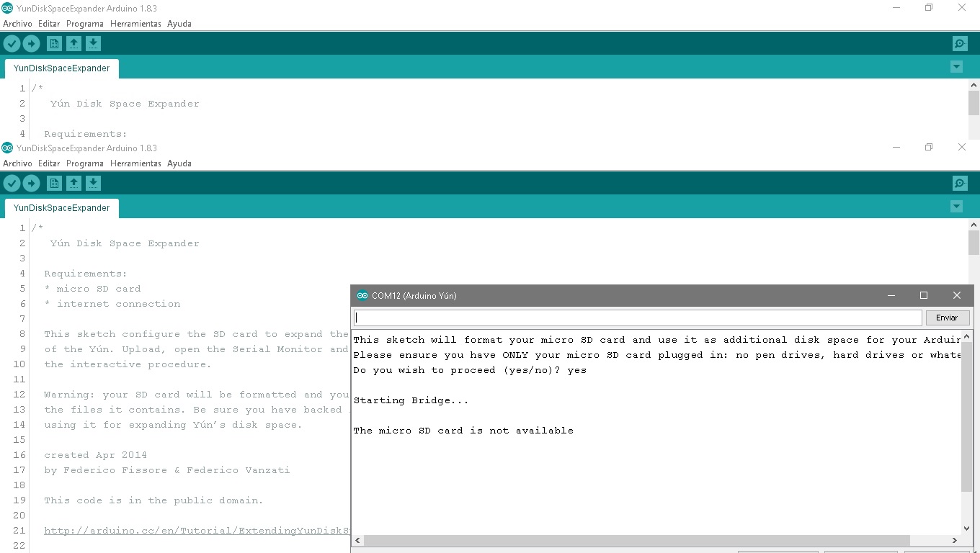Click 'created Apr 2014' comment line
The image size is (980, 553).
click(95, 455)
